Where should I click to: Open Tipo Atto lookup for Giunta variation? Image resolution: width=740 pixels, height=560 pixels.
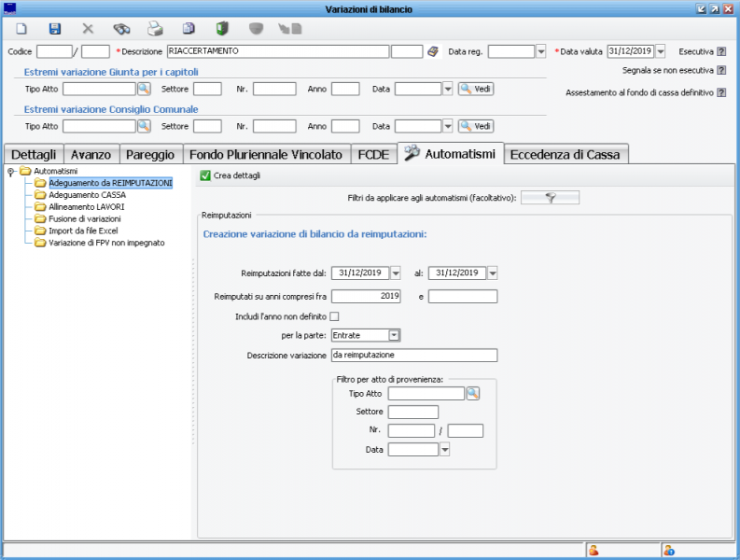(x=144, y=89)
